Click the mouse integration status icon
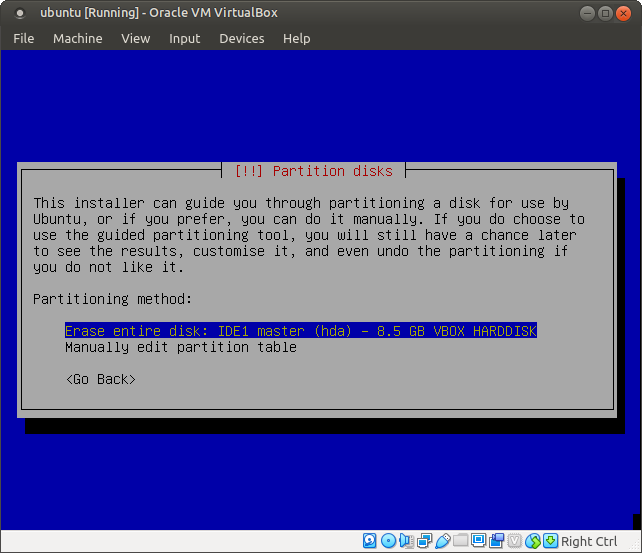 [x=533, y=541]
